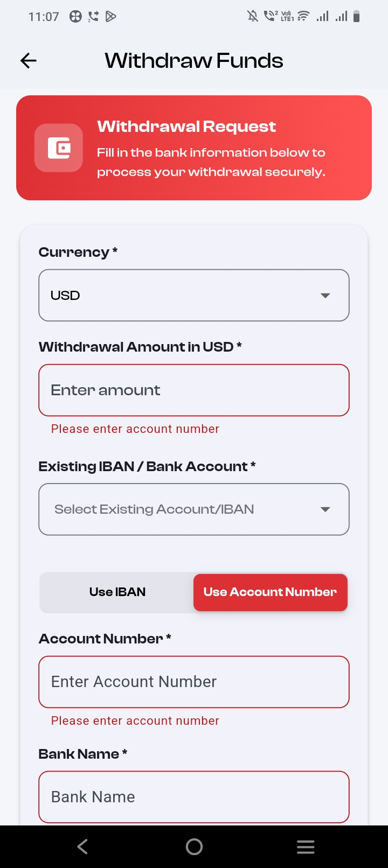
Task: Tap the back arrow in the header
Action: [29, 61]
